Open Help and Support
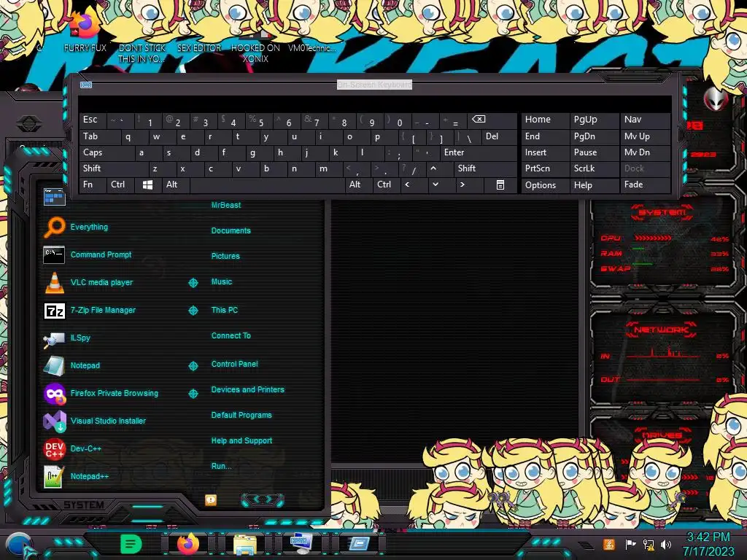 241,441
